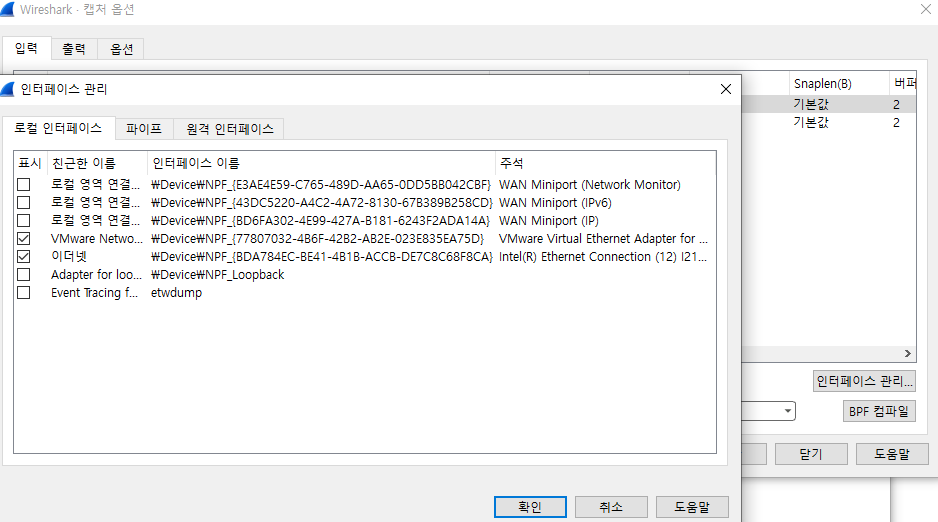Enable the WAN Miniport (IP) interface checkbox

coord(23,221)
